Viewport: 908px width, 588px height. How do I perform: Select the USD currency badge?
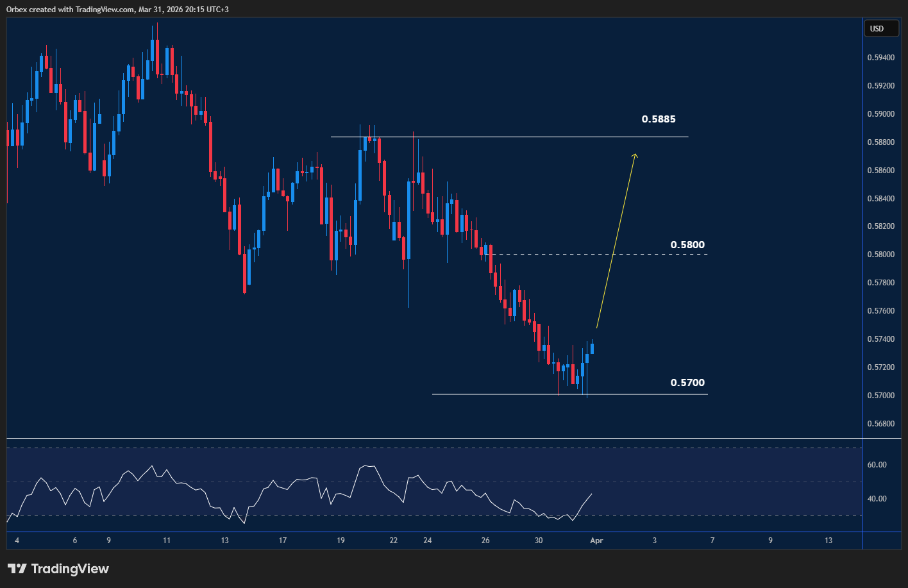[x=881, y=28]
